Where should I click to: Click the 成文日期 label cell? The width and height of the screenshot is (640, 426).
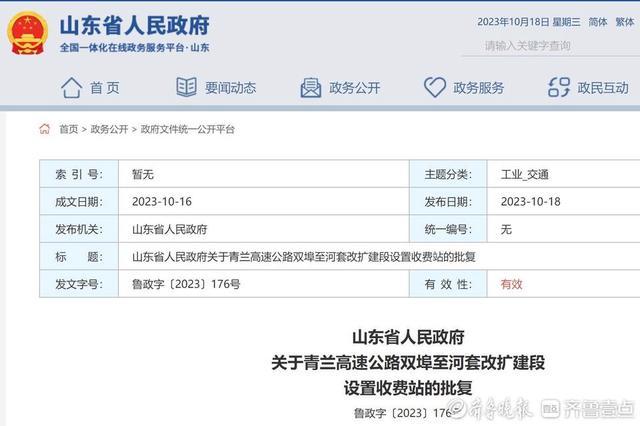[x=79, y=202]
